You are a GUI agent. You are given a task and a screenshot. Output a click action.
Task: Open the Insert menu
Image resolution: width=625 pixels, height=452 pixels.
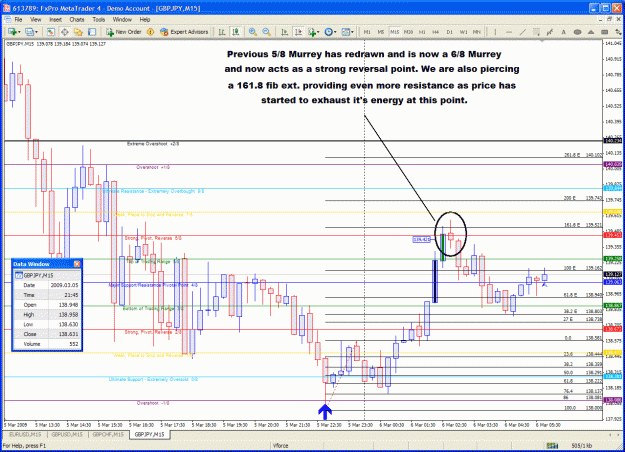(55, 20)
